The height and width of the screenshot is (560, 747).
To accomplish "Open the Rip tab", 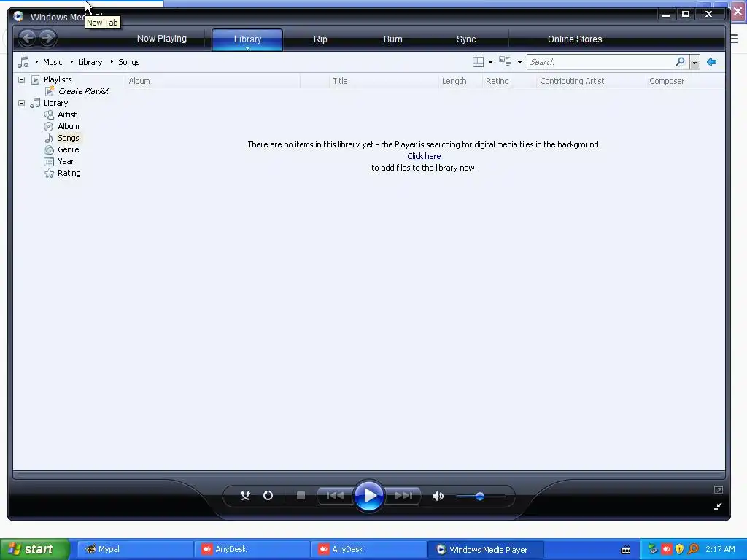I will pos(320,39).
